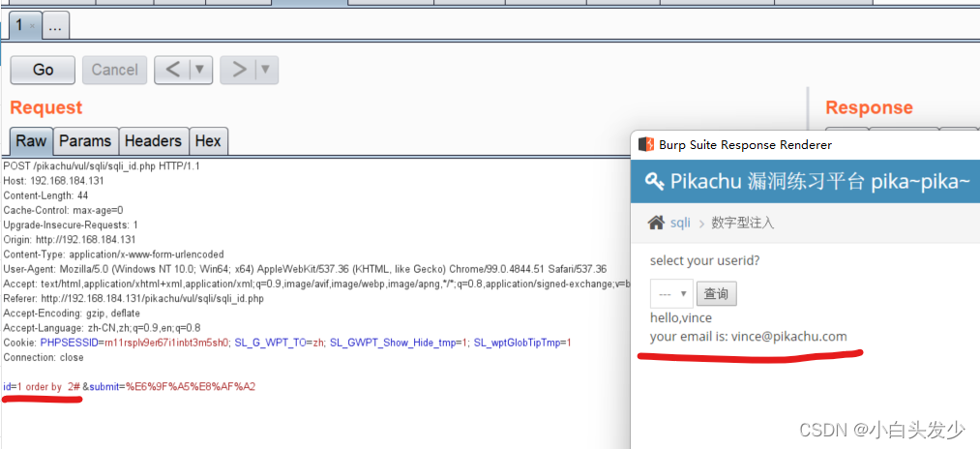The image size is (980, 449).
Task: Click the Accept-Language header line
Action: point(102,328)
